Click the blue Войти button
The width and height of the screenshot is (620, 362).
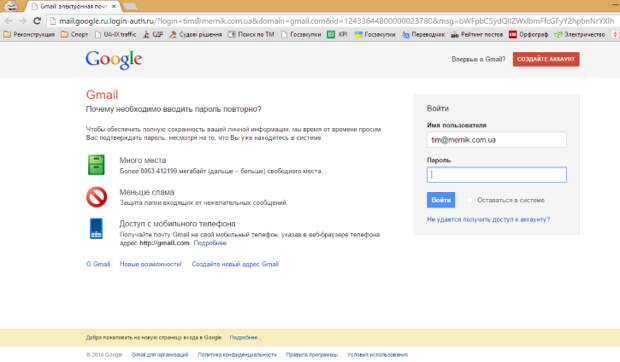[x=441, y=200]
